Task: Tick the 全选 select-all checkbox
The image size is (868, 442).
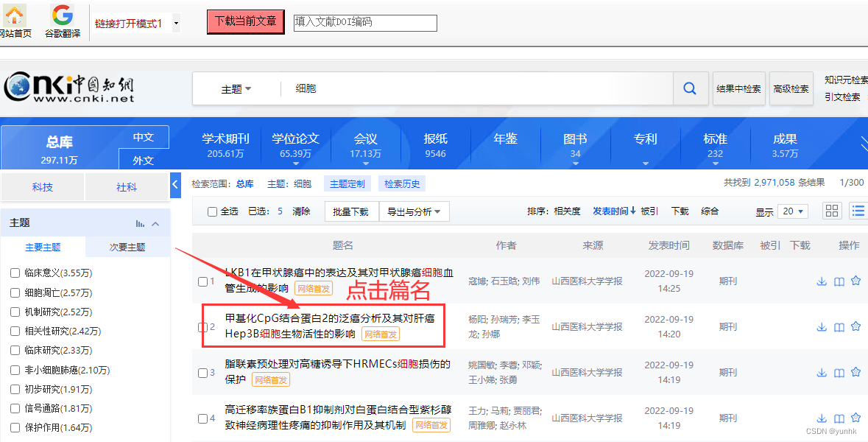Action: coord(212,211)
